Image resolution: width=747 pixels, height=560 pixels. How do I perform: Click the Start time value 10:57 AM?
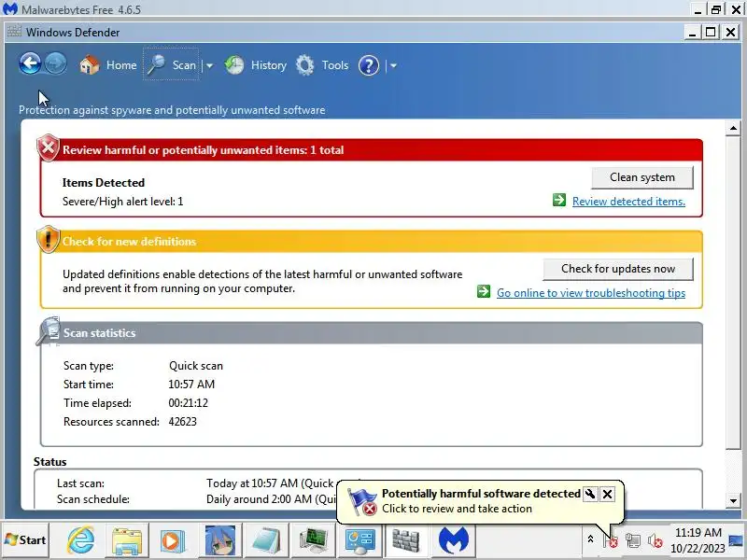coord(191,385)
